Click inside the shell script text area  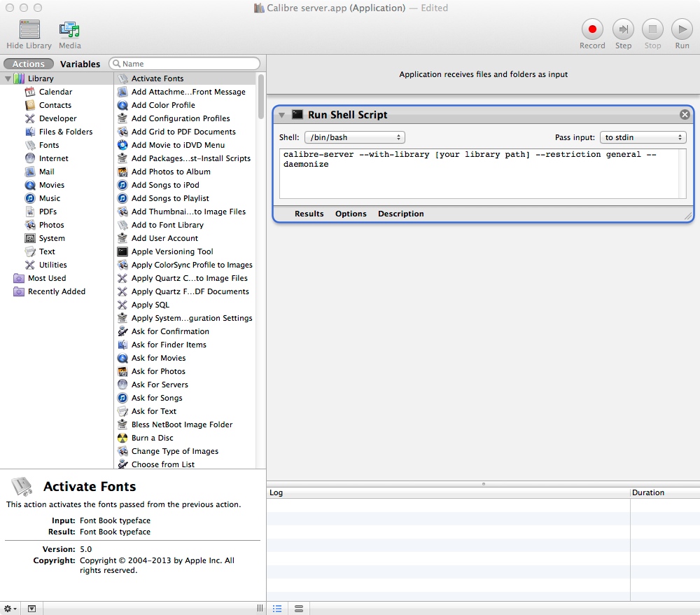482,173
